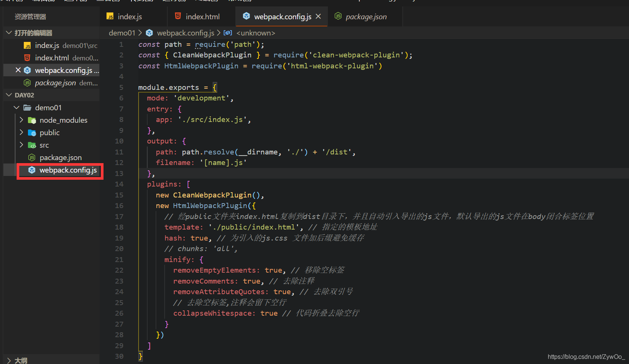The width and height of the screenshot is (629, 364).
Task: Click the 'development' mode value
Action: (x=201, y=98)
